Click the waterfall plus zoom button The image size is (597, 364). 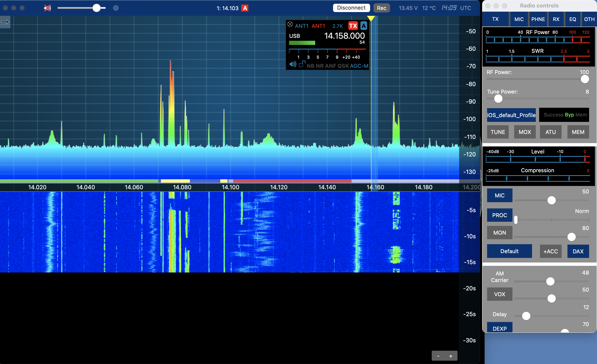[451, 356]
